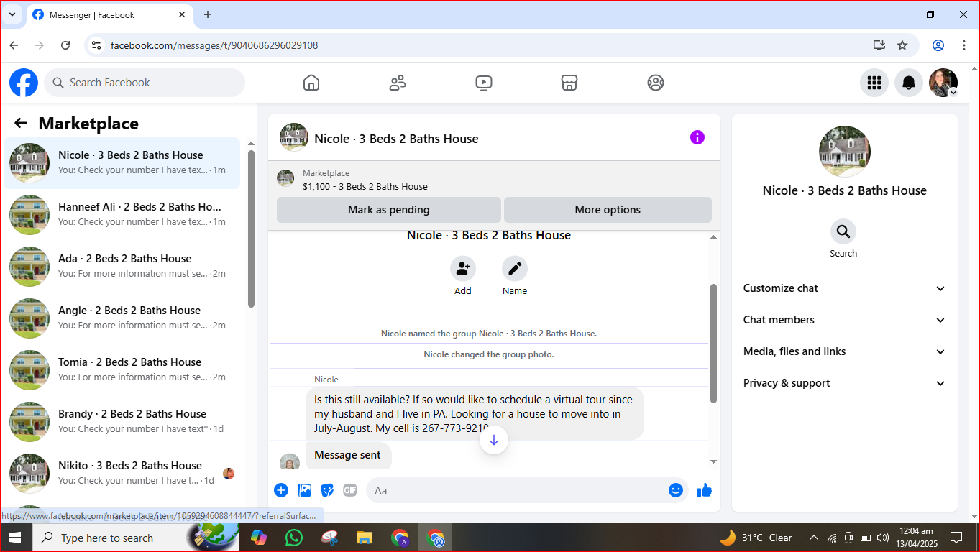Open the account profile picture menu
The image size is (980, 552).
943,83
